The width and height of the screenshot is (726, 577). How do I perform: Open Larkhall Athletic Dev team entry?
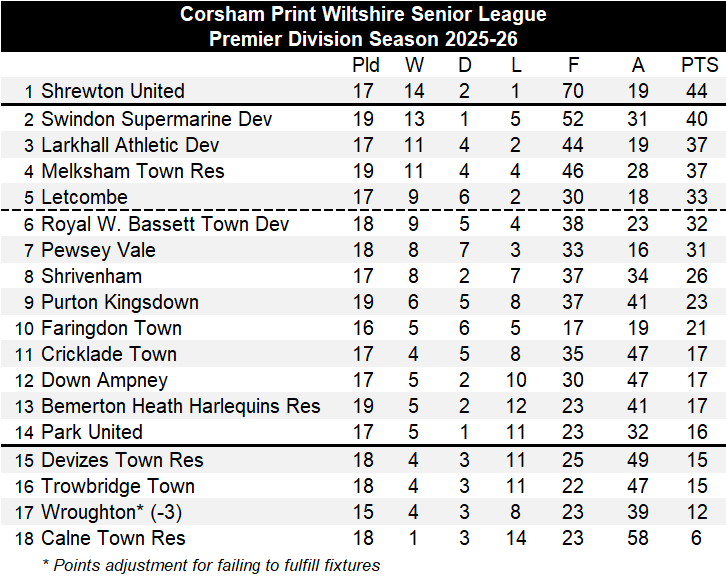pos(130,145)
